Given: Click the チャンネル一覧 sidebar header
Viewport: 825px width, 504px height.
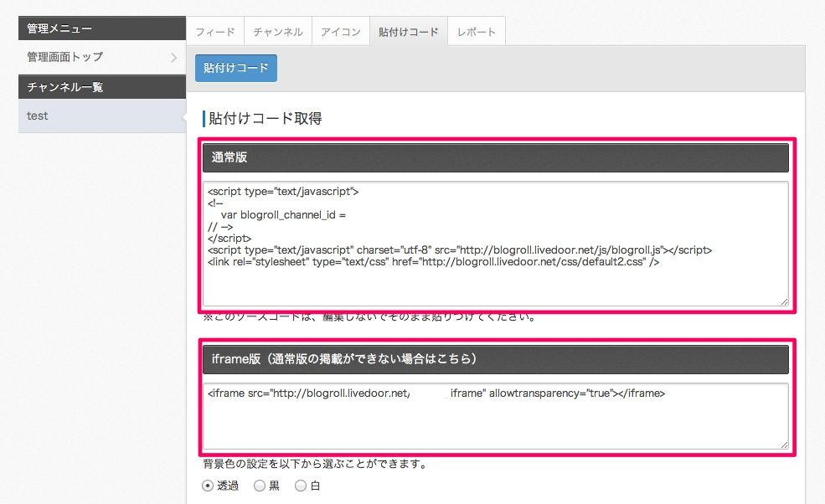Looking at the screenshot, I should [102, 87].
